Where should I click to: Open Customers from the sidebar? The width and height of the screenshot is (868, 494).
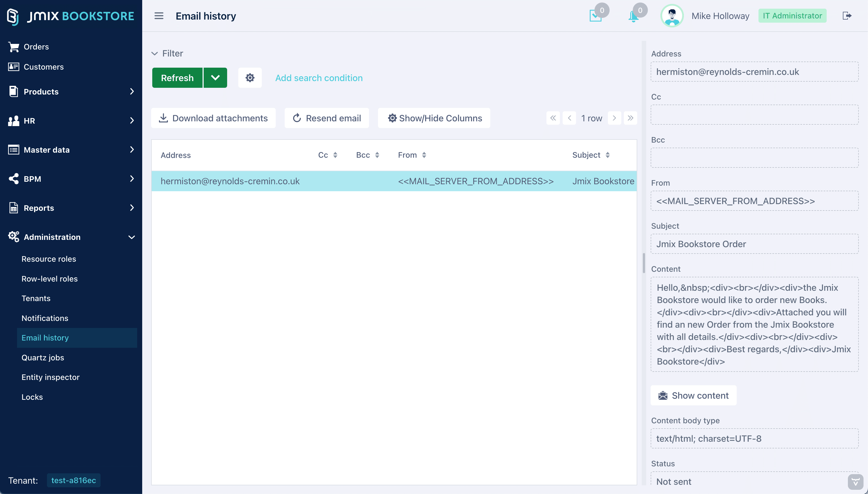coord(44,67)
